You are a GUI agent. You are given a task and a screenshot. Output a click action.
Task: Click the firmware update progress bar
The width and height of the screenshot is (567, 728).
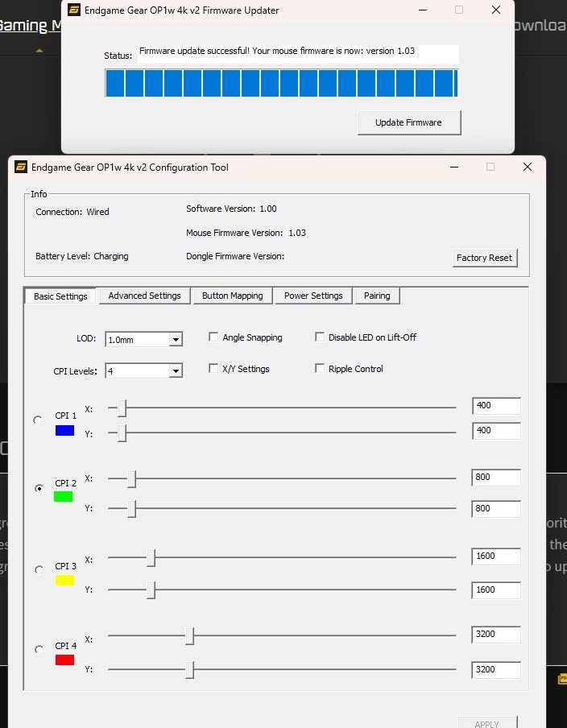coord(282,83)
